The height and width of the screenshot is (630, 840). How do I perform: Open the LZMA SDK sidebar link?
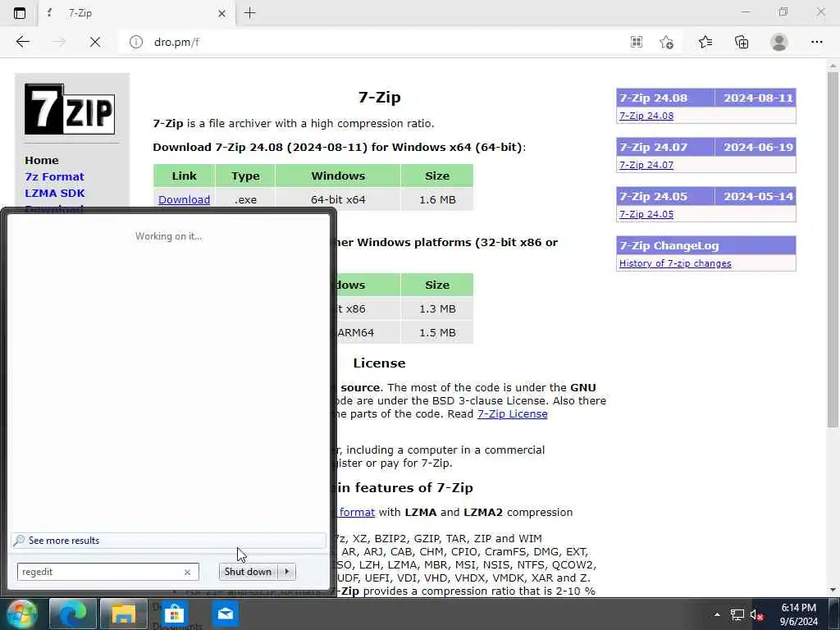(x=55, y=193)
